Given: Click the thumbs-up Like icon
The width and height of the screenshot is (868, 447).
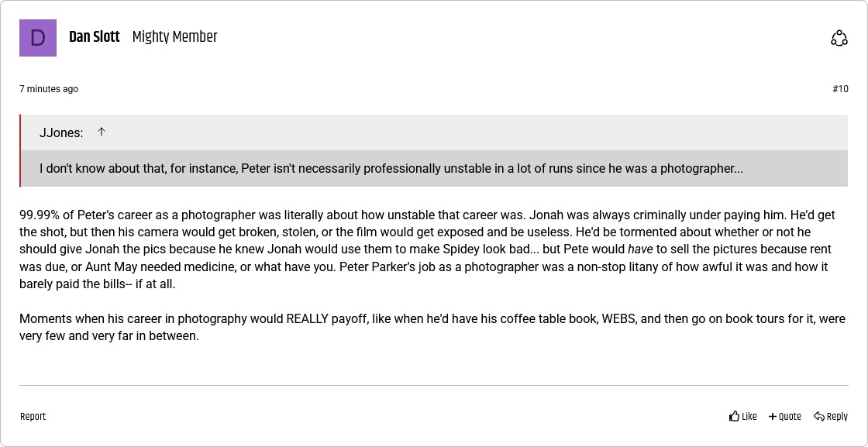Looking at the screenshot, I should click(x=734, y=416).
